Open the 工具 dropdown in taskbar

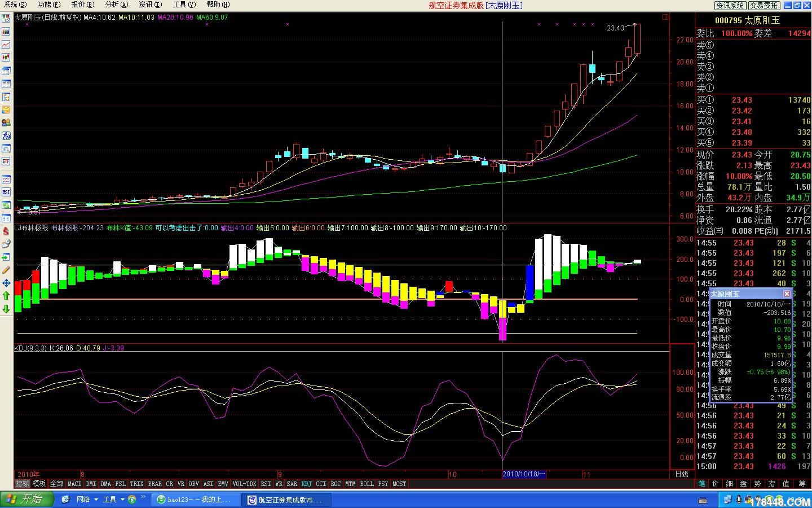[x=113, y=500]
